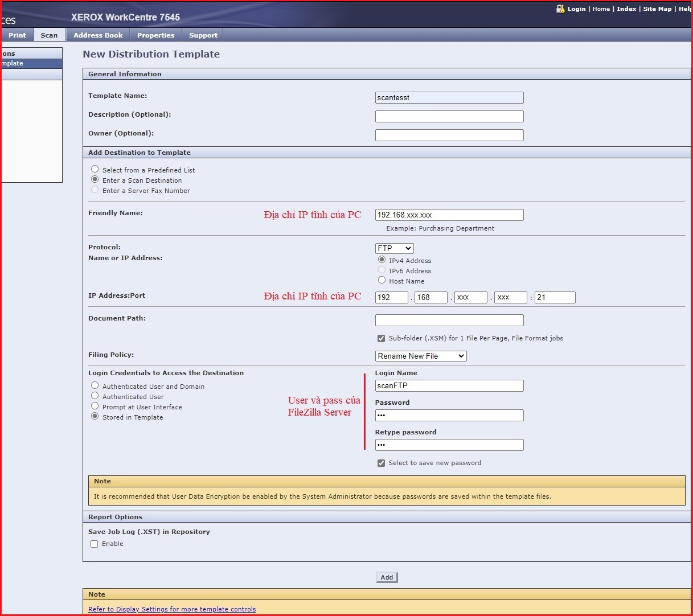Click the Password field
693x616 pixels.
click(x=449, y=415)
